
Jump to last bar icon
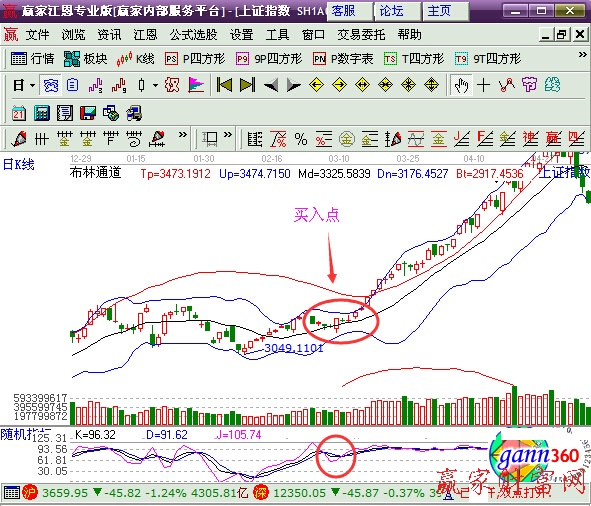(247, 85)
